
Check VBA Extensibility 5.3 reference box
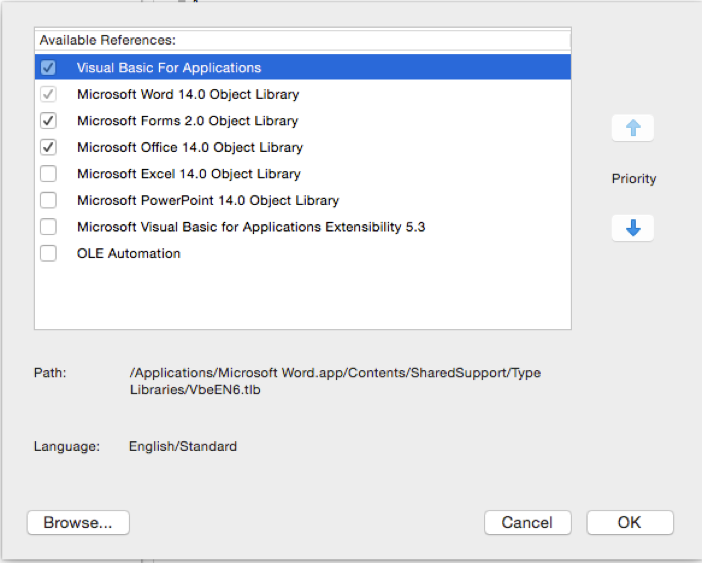[48, 227]
